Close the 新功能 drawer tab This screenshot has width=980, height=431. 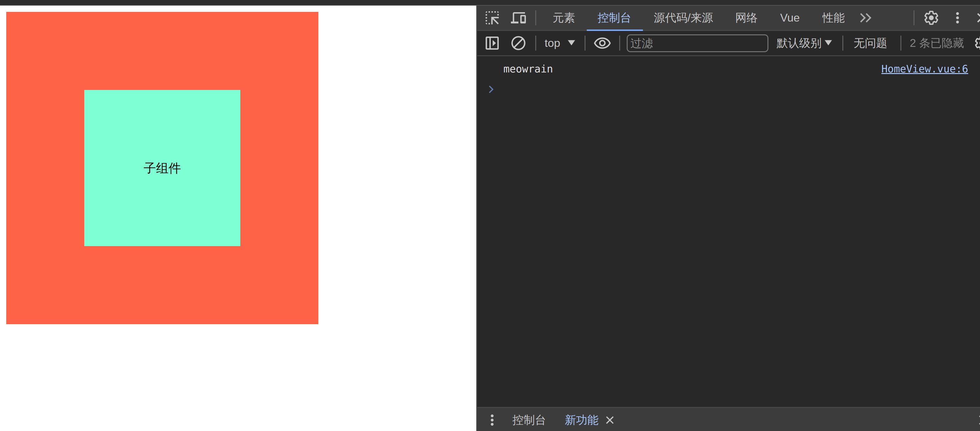pos(610,420)
